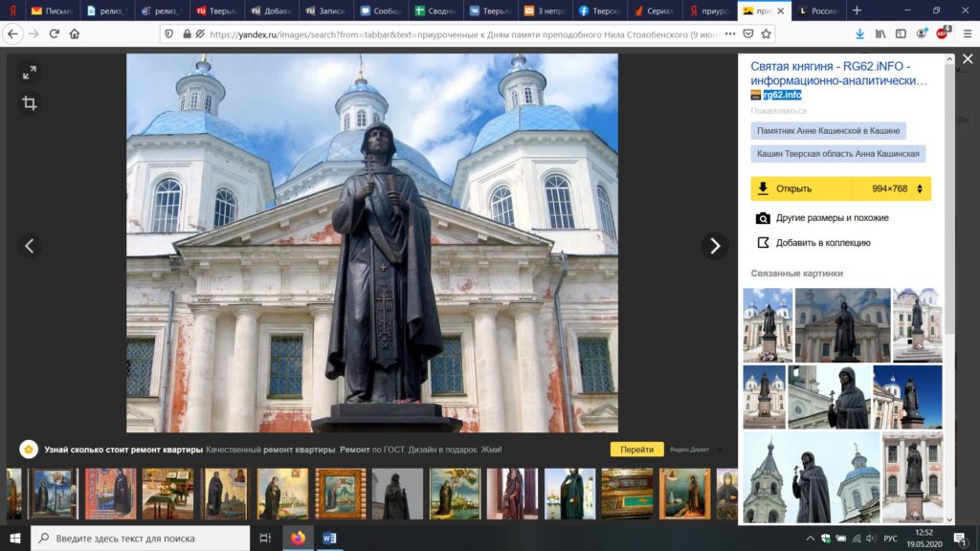Open Microsoft Word from the taskbar
Image resolution: width=980 pixels, height=551 pixels.
[330, 537]
